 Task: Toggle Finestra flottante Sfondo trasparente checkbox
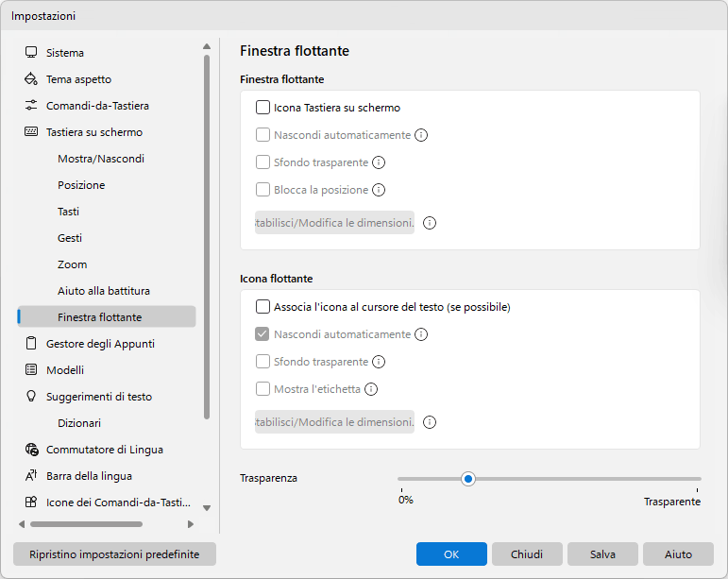click(x=262, y=162)
